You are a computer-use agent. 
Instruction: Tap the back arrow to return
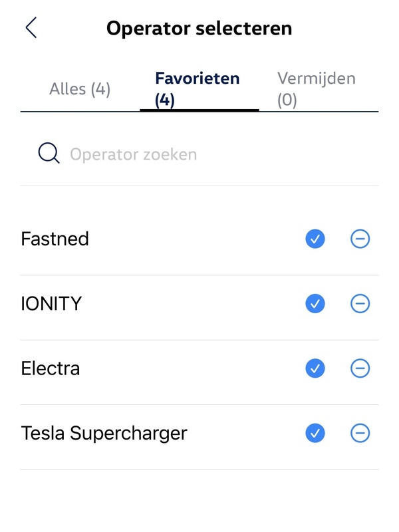(x=29, y=28)
